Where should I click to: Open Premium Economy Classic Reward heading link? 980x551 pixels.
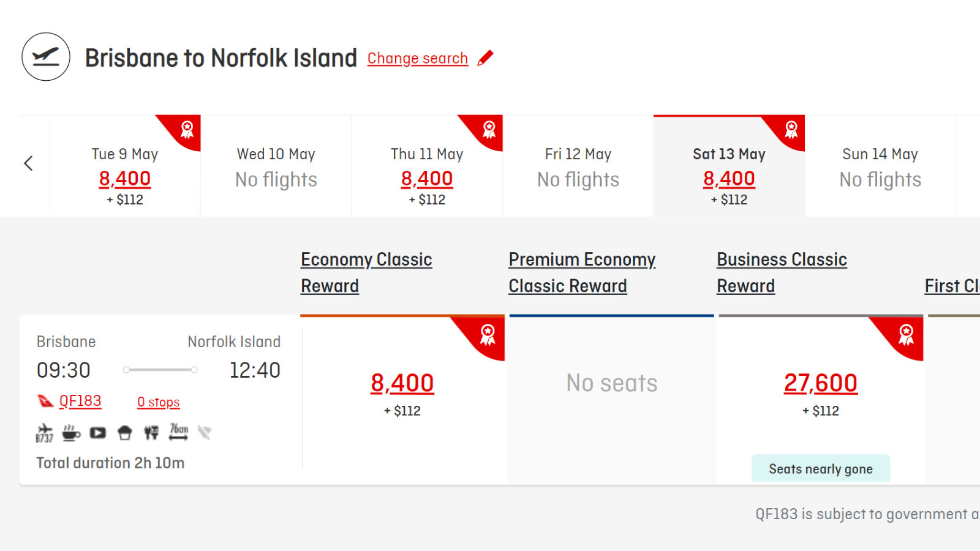(x=582, y=272)
